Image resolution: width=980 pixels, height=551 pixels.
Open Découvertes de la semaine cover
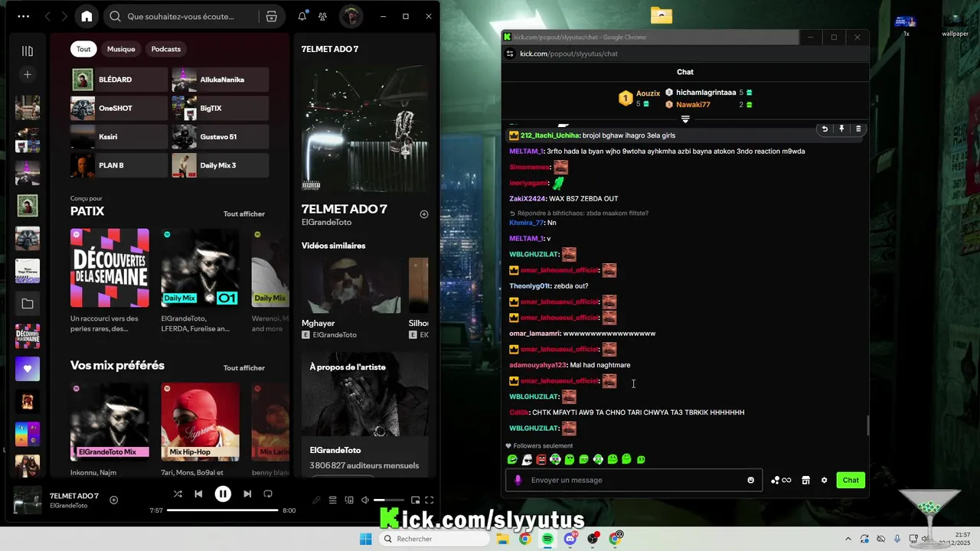[109, 268]
